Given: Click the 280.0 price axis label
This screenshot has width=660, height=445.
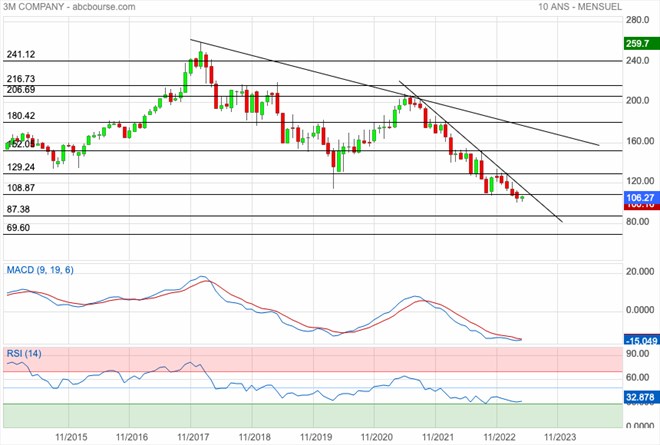Looking at the screenshot, I should [637, 20].
